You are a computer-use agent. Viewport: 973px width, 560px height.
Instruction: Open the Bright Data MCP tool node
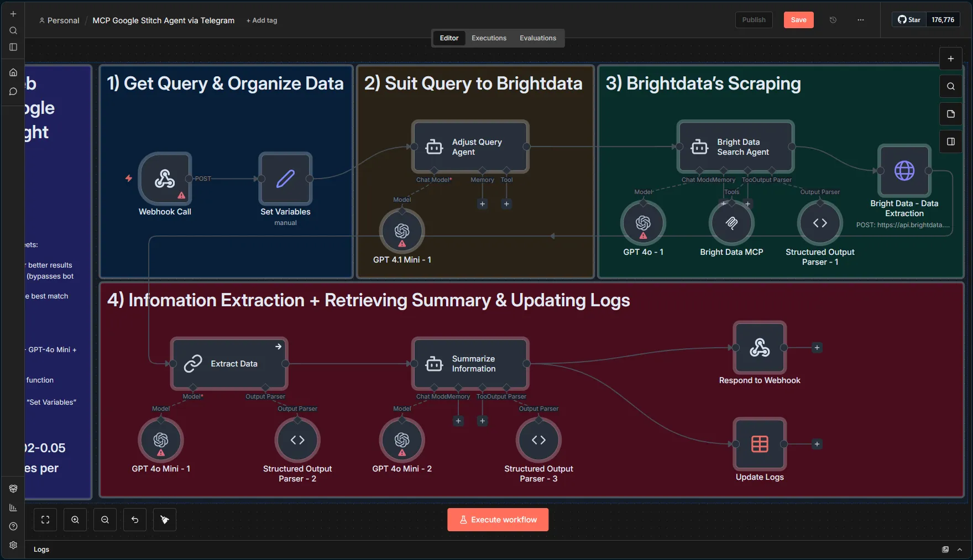(x=731, y=223)
